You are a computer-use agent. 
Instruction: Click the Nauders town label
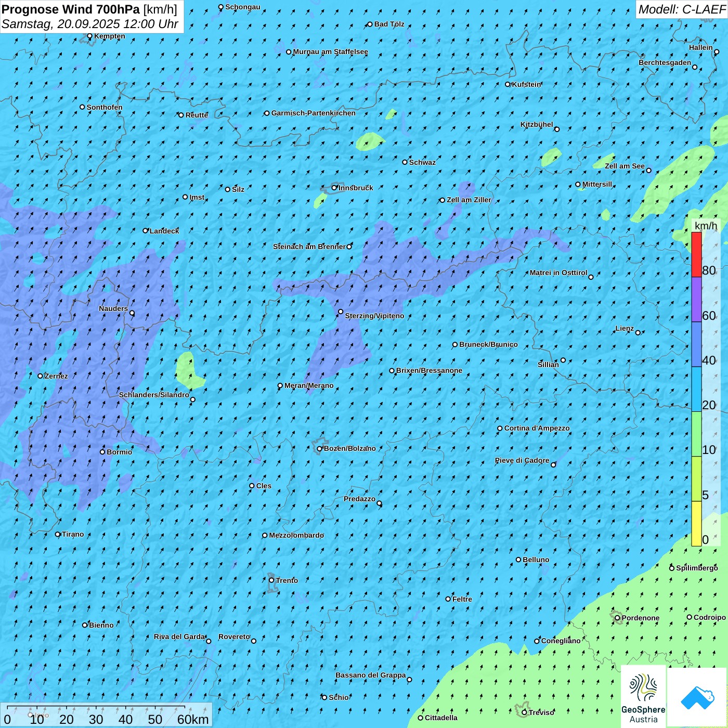tap(113, 308)
